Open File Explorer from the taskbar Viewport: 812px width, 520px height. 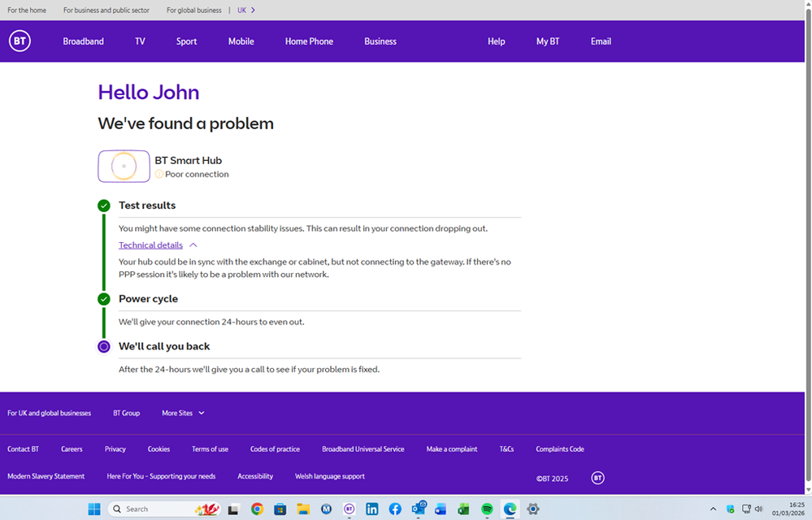point(303,509)
